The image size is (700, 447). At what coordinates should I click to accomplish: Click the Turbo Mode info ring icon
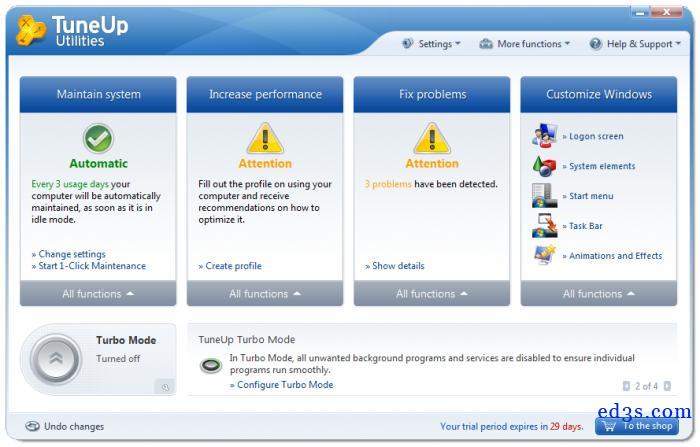[211, 366]
